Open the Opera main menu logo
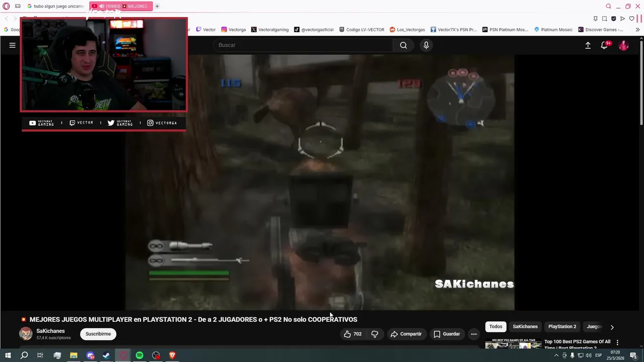 click(6, 6)
